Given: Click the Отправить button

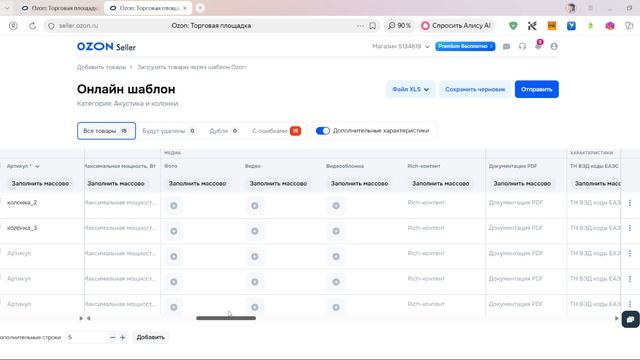Looking at the screenshot, I should (537, 89).
